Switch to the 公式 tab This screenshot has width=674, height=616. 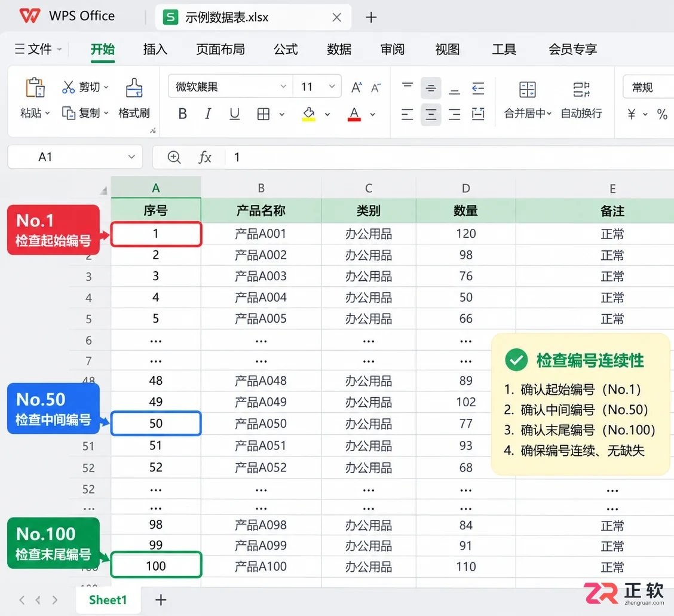(x=286, y=50)
